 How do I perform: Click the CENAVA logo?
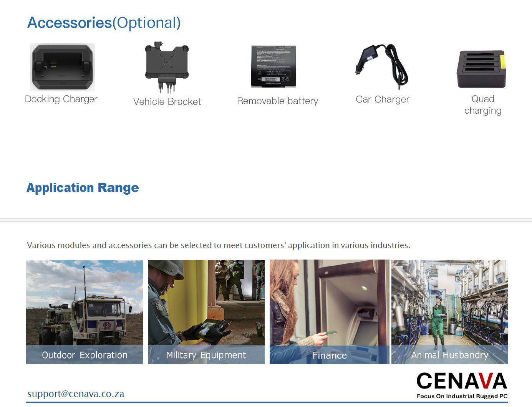click(x=462, y=381)
